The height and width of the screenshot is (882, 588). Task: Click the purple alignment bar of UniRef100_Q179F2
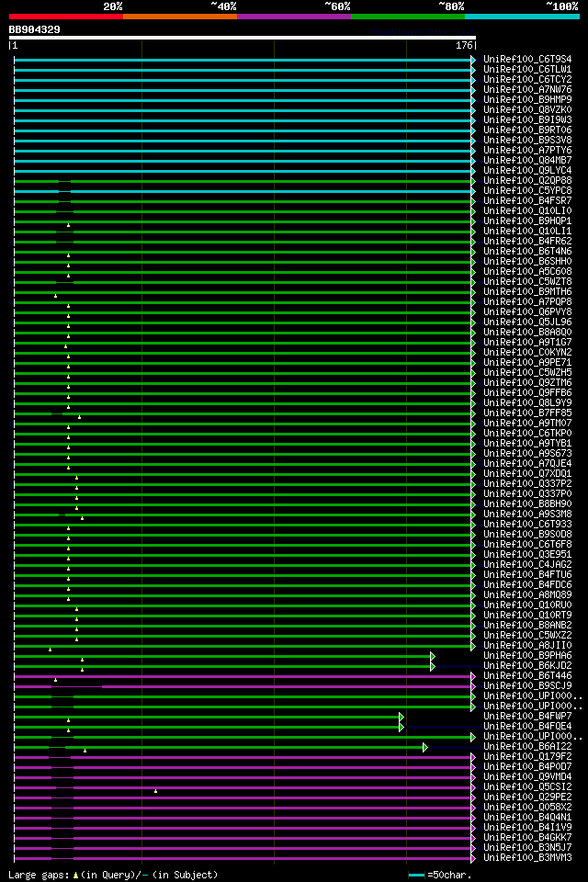point(243,758)
